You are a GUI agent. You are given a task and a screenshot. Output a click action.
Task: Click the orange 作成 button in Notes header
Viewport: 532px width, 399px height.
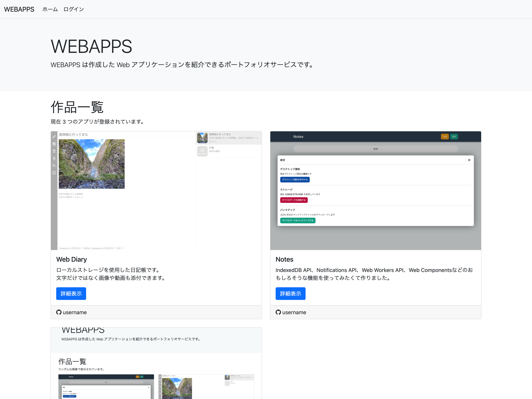coord(445,136)
